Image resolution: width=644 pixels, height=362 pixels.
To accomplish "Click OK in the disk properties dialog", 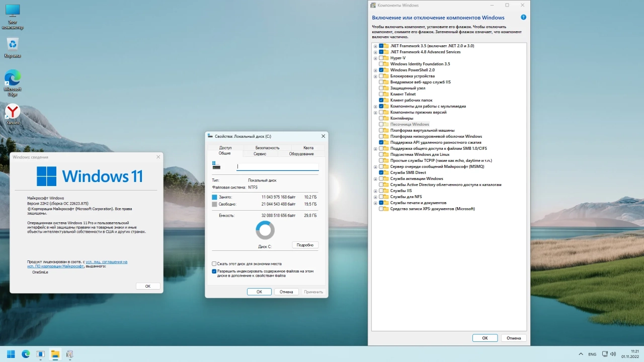I will point(259,292).
